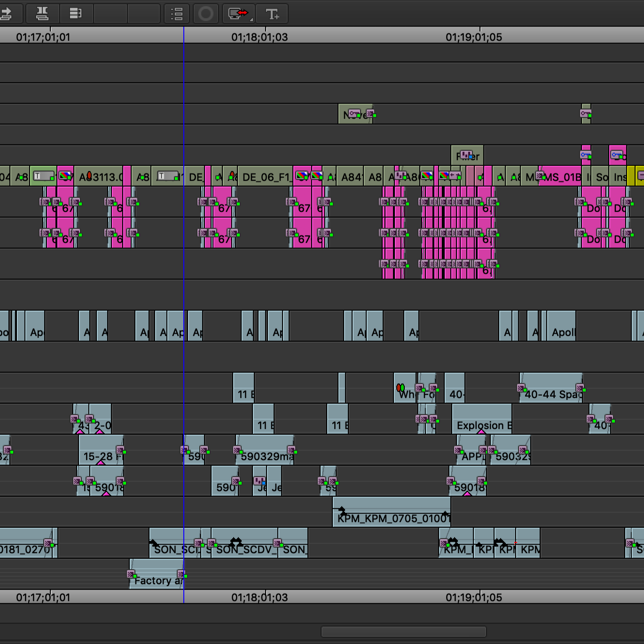
Task: Click the 01;18;01;03 mark on top timecode ruler
Action: click(259, 37)
